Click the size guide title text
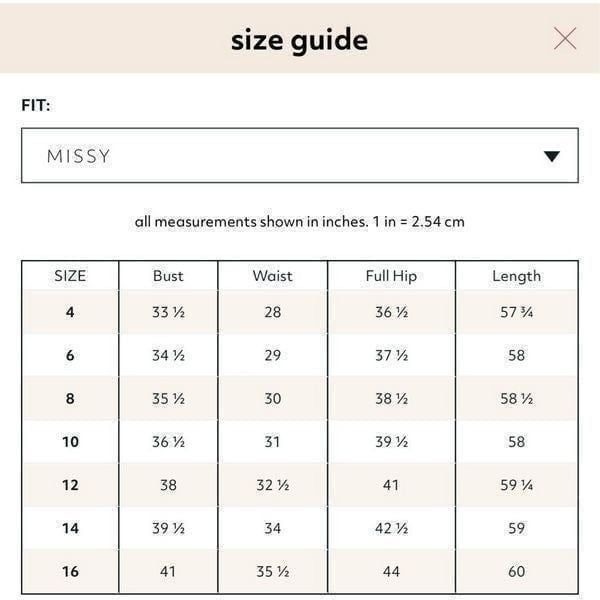This screenshot has height=600, width=600. coord(300,41)
